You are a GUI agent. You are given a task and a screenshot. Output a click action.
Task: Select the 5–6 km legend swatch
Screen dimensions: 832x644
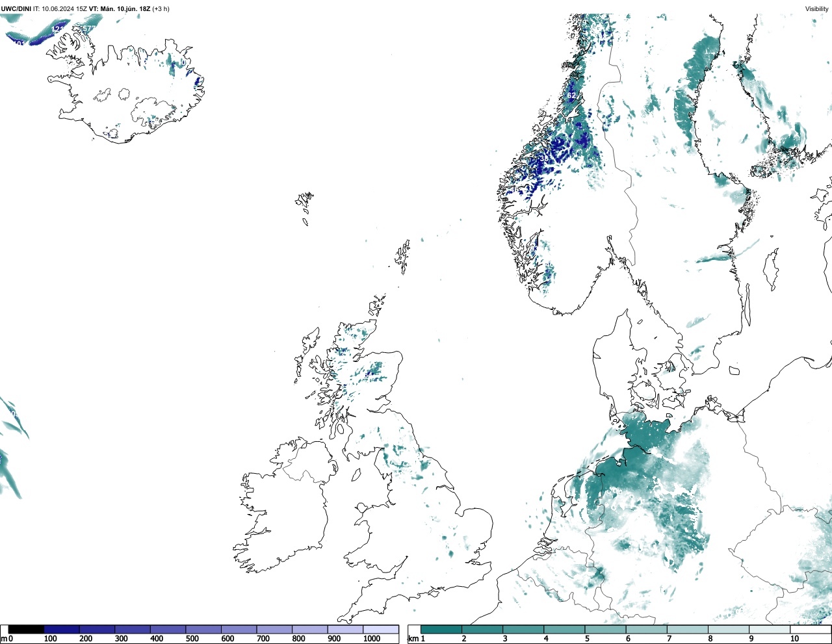(x=605, y=629)
